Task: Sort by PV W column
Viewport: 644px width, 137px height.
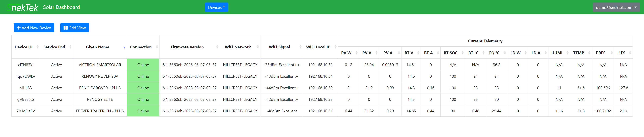Action: pos(348,53)
